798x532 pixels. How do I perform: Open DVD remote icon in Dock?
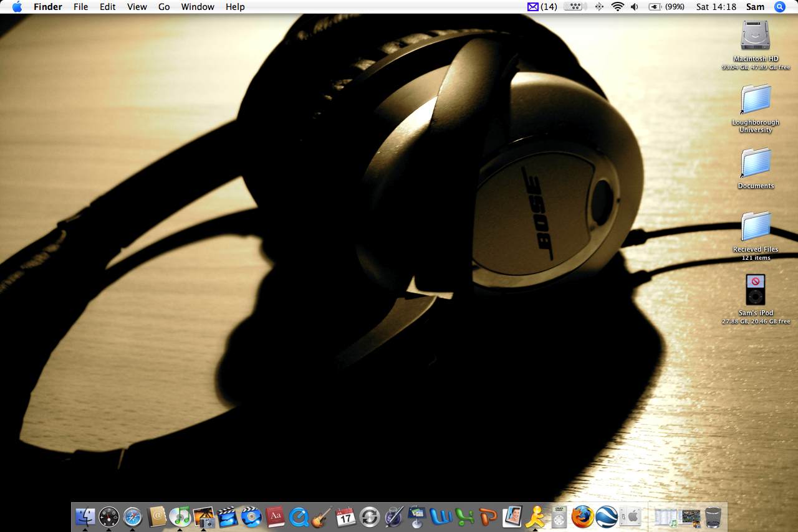(559, 516)
